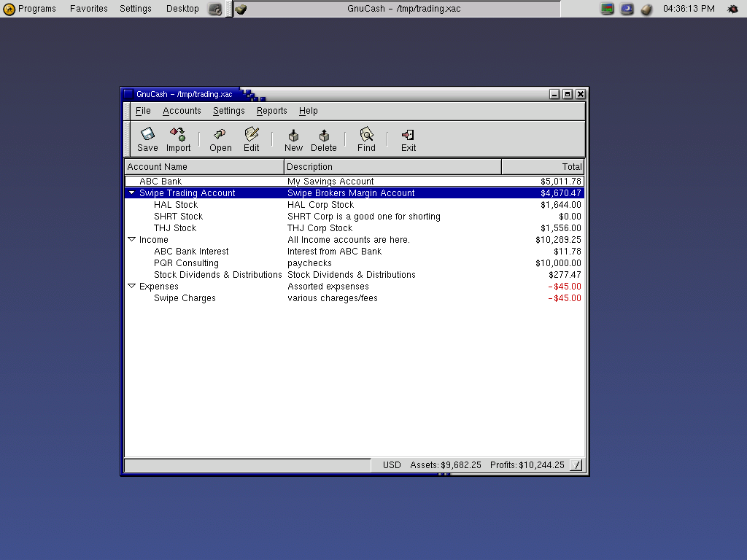
Task: Click the Assets: $9,682.25 status text
Action: [446, 464]
